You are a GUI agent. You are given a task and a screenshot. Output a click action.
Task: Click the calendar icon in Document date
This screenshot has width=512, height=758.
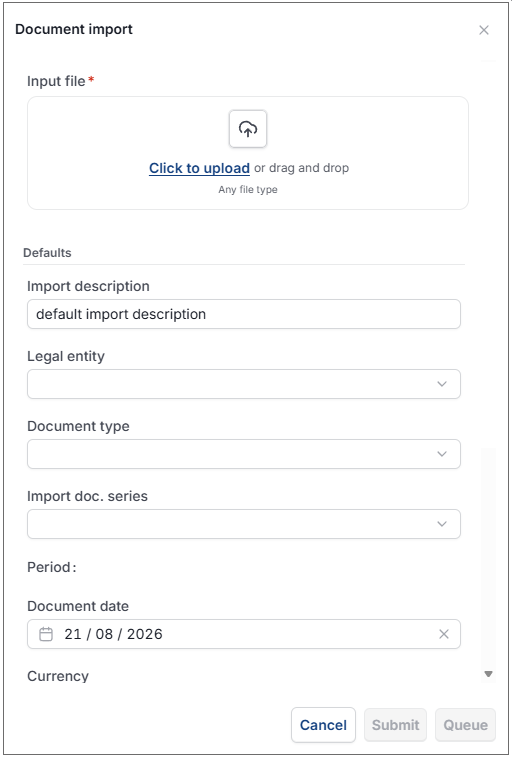(46, 634)
